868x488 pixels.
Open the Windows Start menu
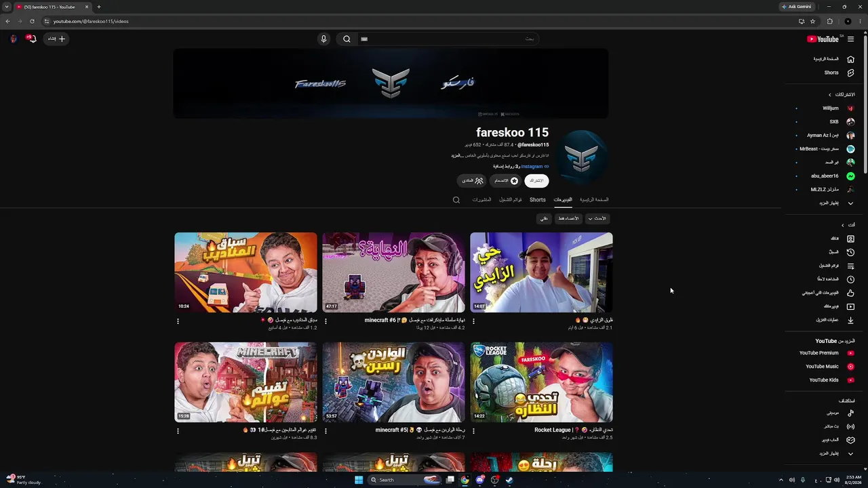[359, 480]
